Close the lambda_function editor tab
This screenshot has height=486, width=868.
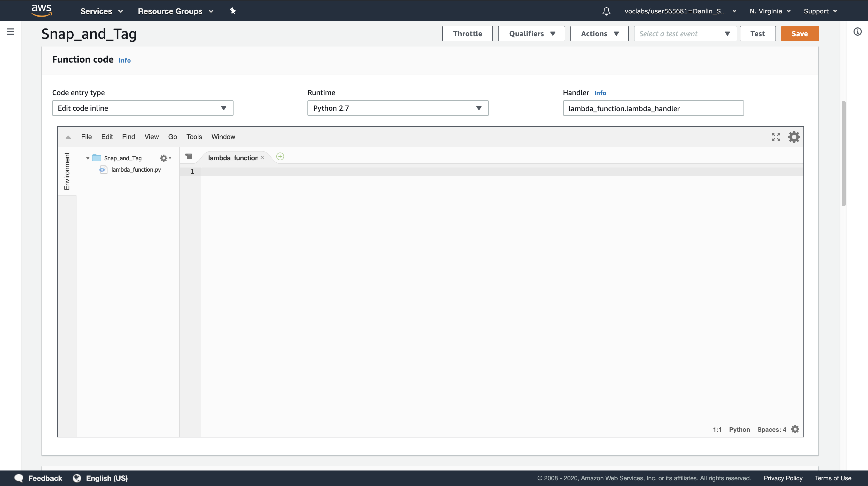tap(262, 157)
